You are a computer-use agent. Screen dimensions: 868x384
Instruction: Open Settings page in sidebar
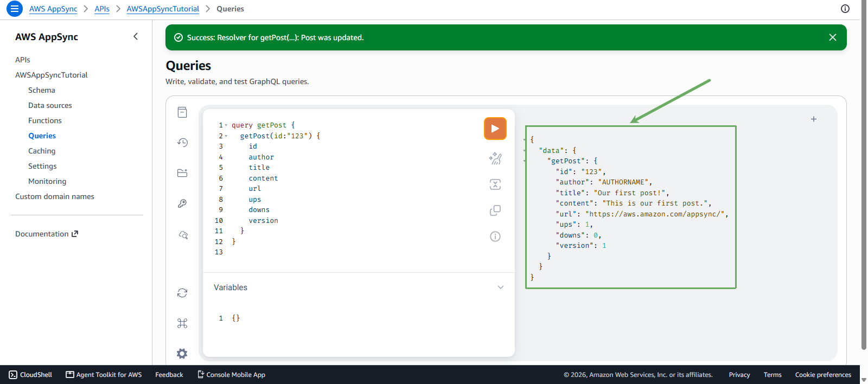[42, 166]
